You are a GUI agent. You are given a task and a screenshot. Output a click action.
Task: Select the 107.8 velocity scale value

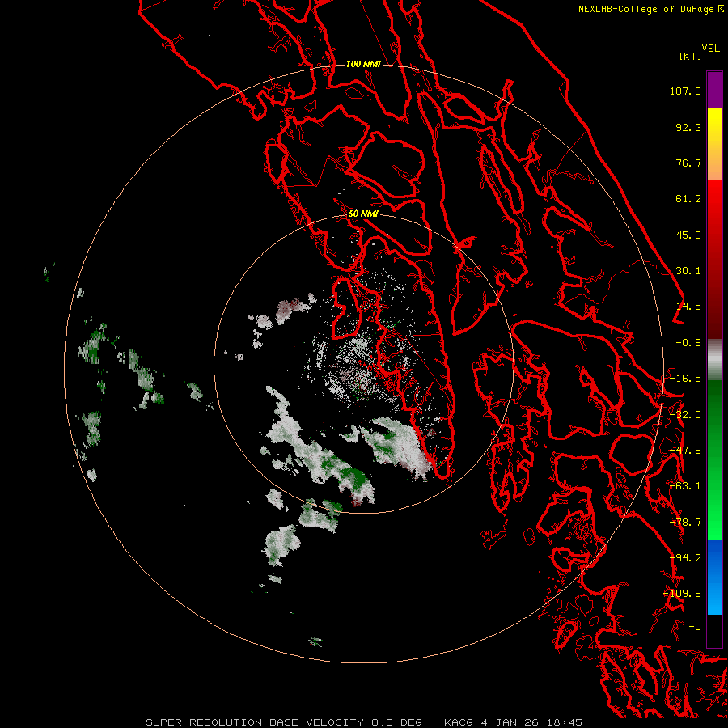coord(685,91)
